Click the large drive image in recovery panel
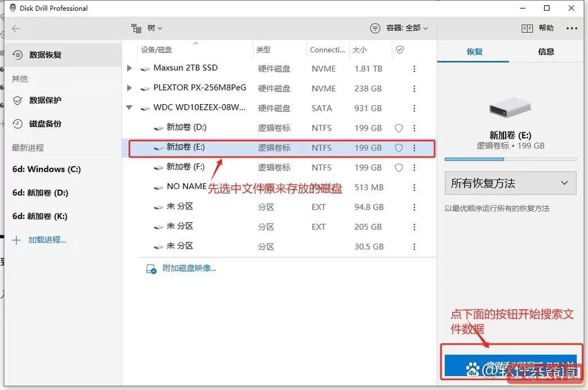 tap(510, 107)
